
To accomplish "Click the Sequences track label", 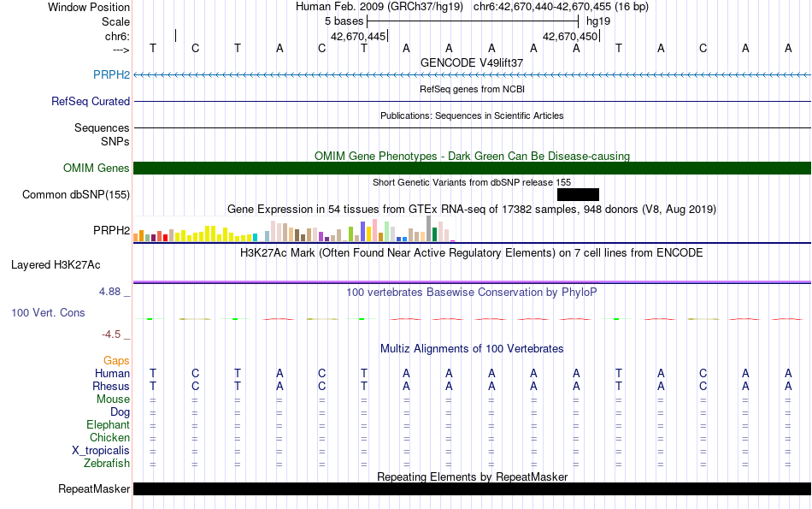I will [x=102, y=127].
